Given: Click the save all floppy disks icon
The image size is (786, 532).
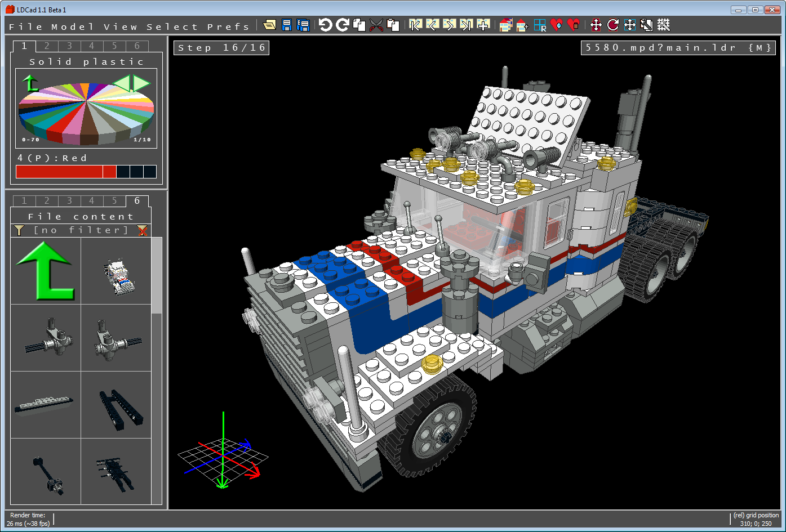Looking at the screenshot, I should coord(303,25).
